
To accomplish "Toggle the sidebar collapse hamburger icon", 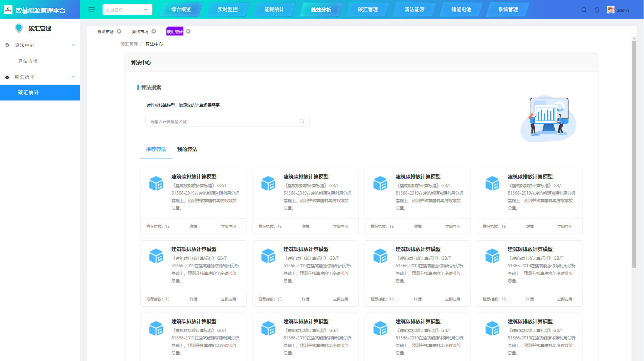I will tap(92, 10).
